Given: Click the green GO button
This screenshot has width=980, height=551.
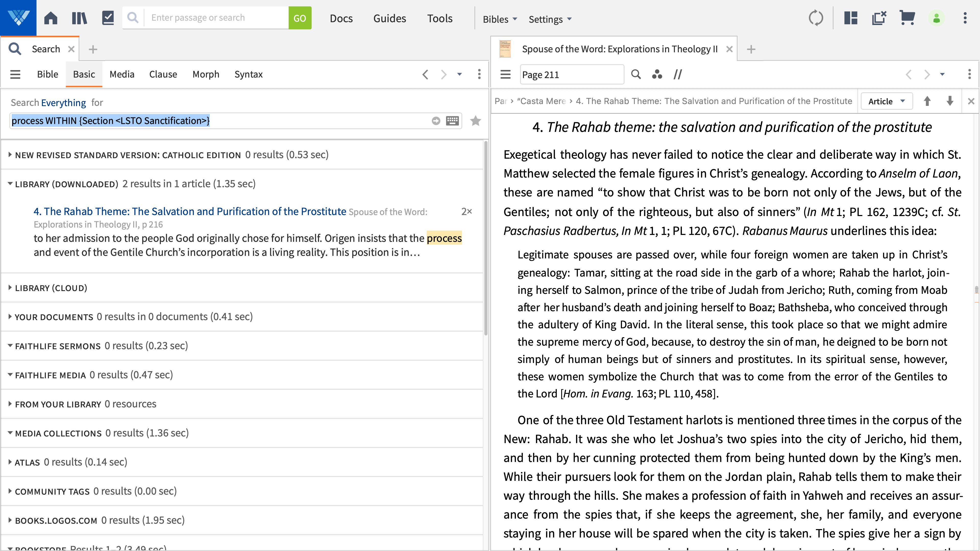Looking at the screenshot, I should coord(300,18).
